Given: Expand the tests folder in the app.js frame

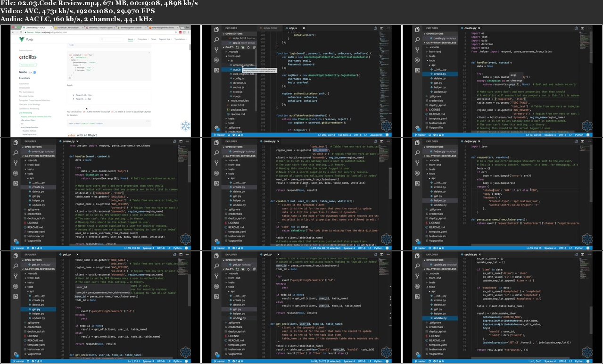Looking at the screenshot, I should coord(231,118).
